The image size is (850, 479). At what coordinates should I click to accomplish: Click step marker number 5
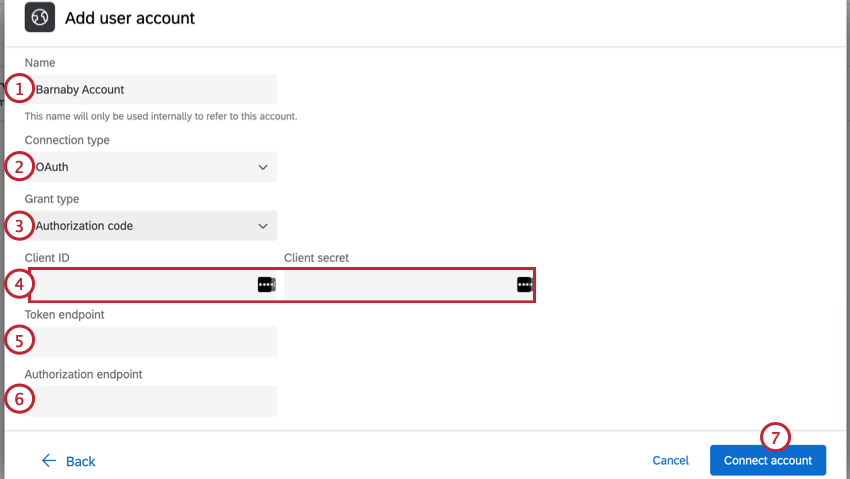pos(19,340)
